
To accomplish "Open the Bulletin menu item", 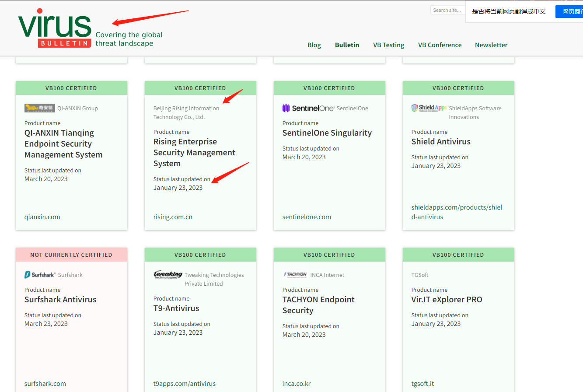I will click(x=347, y=45).
